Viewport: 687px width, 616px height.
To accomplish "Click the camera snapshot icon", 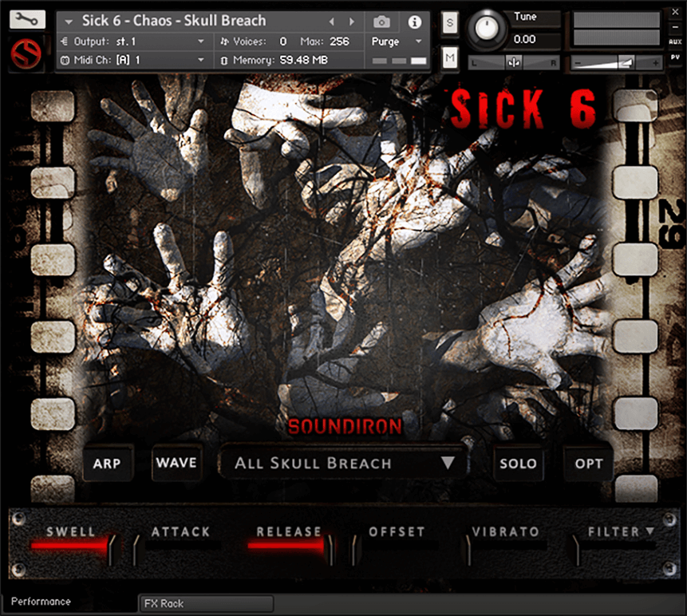I will click(382, 22).
